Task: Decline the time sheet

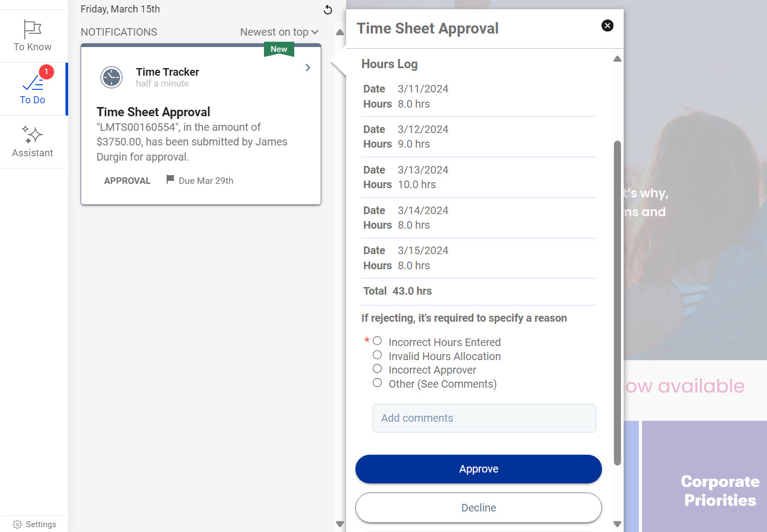Action: [x=479, y=508]
